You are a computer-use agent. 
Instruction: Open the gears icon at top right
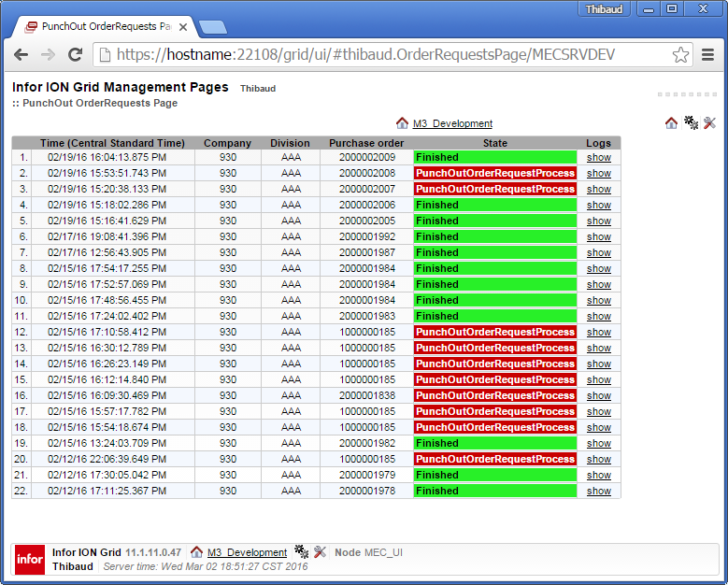pos(691,122)
